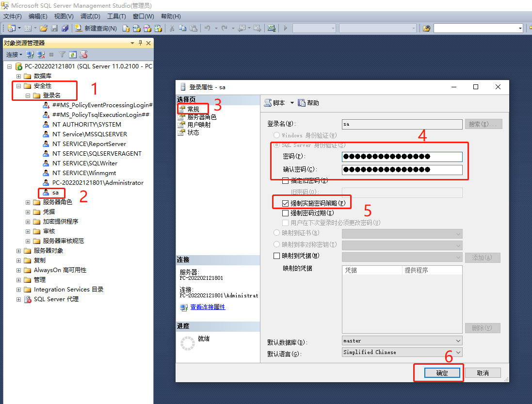Click the 密码 password input field
The image size is (532, 404).
pyautogui.click(x=402, y=156)
